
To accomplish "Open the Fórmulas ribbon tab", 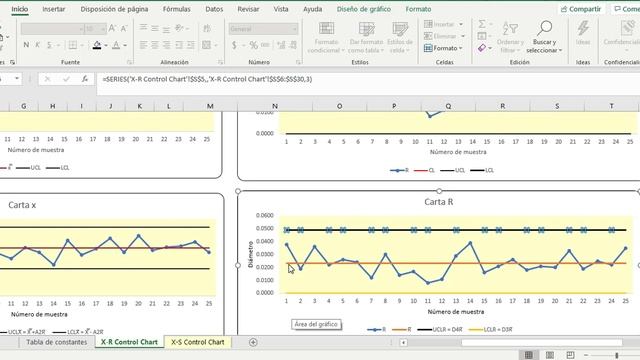I will [x=176, y=9].
